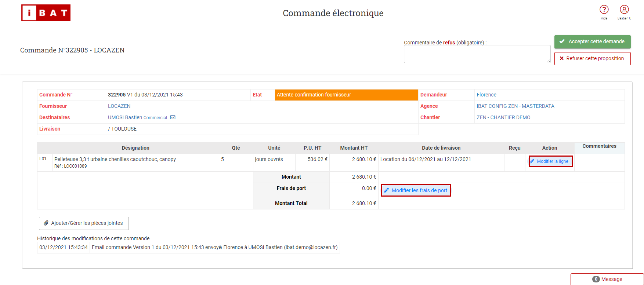Viewport: 644px width, 285px height.
Task: Click the message counter badge
Action: [596, 279]
